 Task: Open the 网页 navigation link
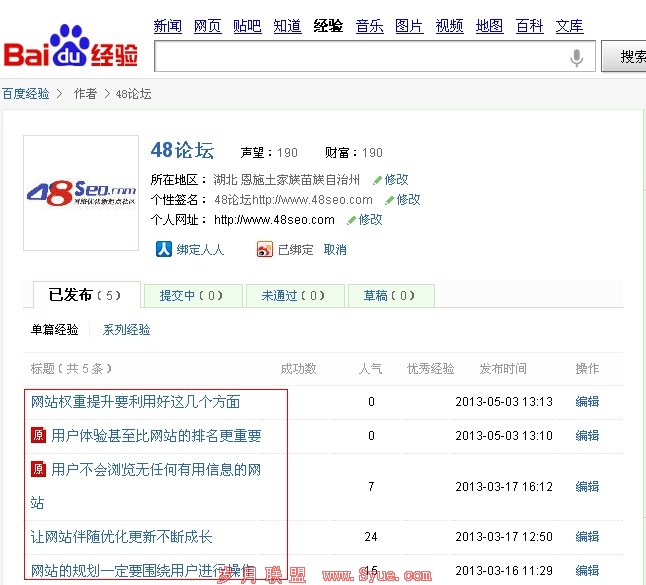pos(208,26)
